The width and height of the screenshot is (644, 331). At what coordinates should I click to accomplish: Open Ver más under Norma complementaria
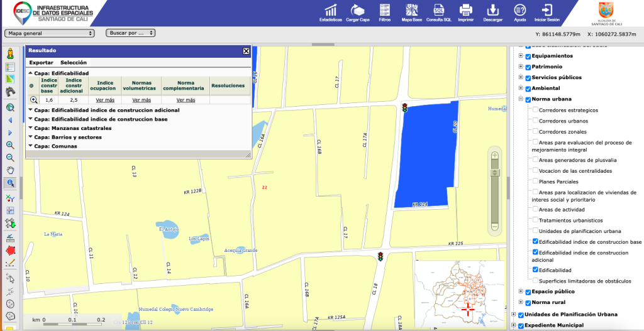tap(186, 100)
